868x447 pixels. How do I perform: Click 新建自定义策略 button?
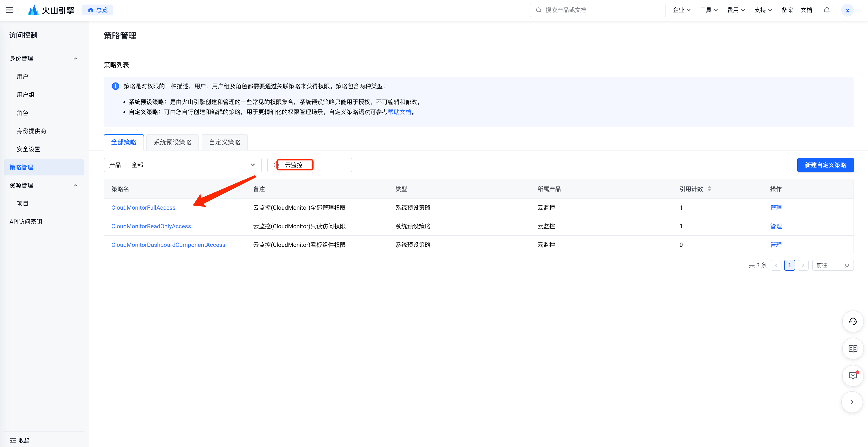[825, 165]
